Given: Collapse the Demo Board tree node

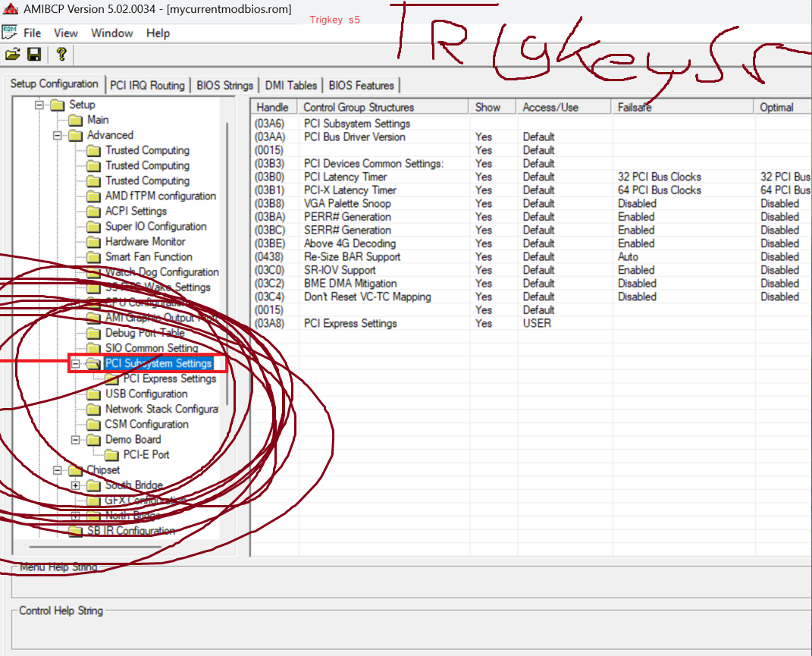Looking at the screenshot, I should pyautogui.click(x=76, y=440).
